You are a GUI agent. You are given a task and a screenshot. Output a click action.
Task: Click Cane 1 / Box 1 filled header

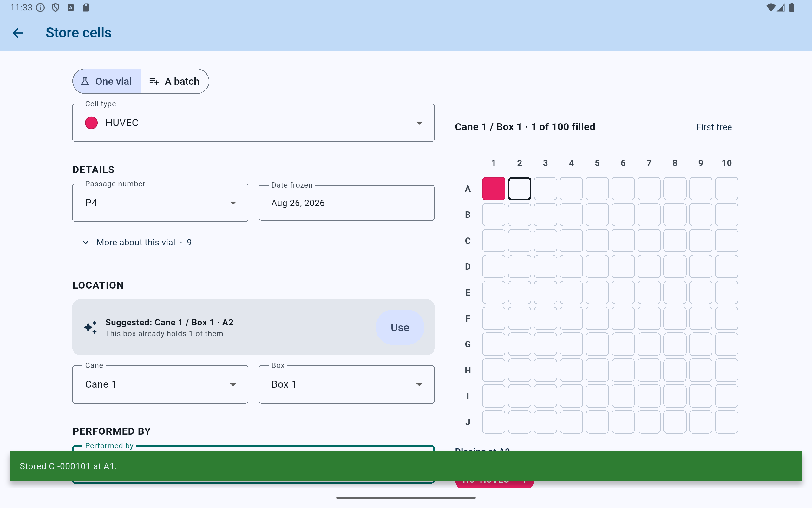(x=525, y=127)
